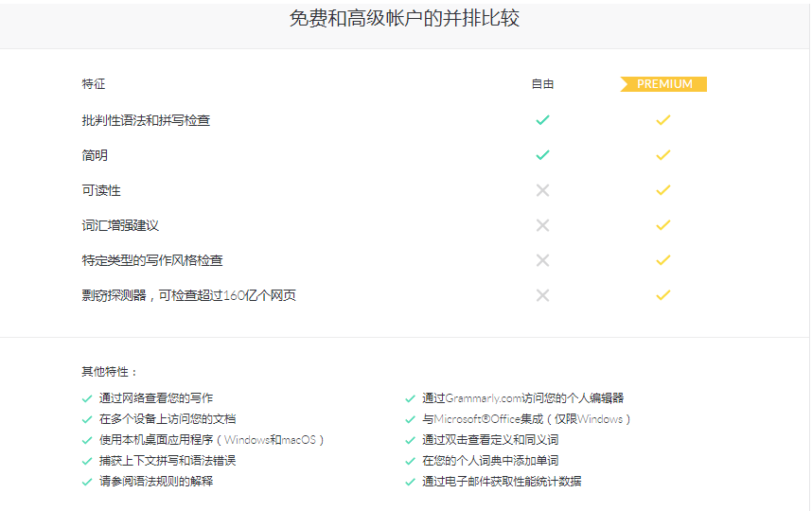This screenshot has width=812, height=511.
Task: Click the text 通过电子邮件获取性能统计数据
Action: (502, 482)
